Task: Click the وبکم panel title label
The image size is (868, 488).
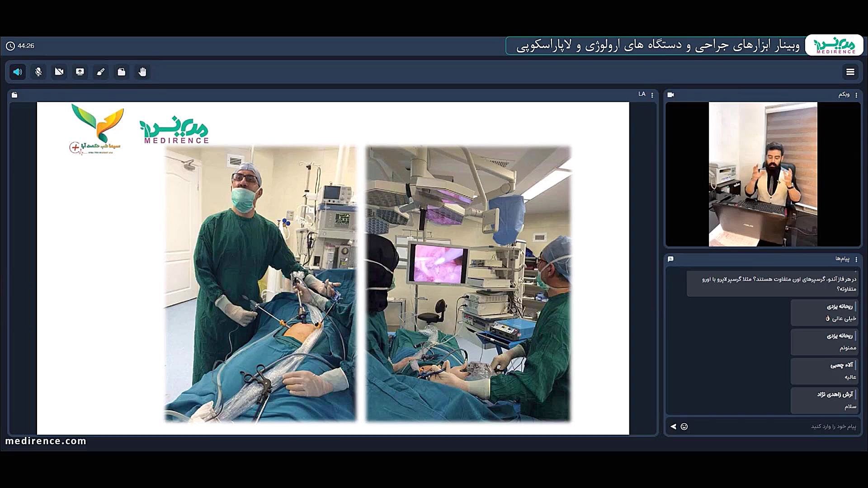Action: click(844, 94)
